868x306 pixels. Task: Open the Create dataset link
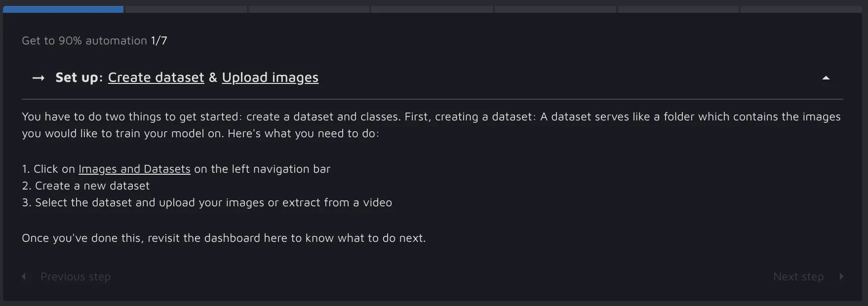point(156,77)
